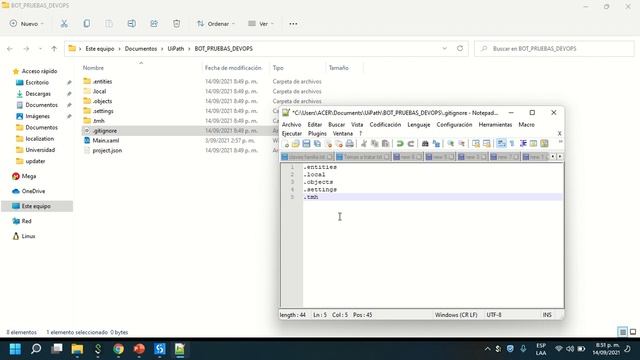The image size is (640, 360).
Task: Click the green Undo arrow in Notepad++
Action: point(400,144)
